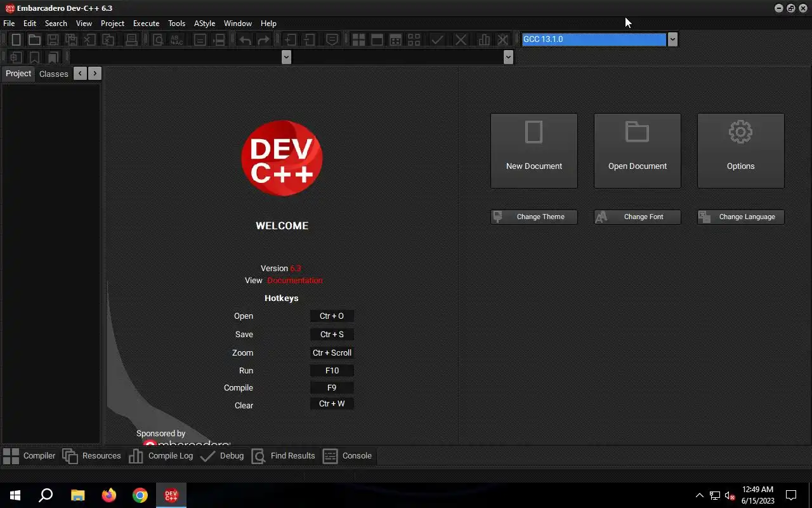
Task: Open the AStyle menu
Action: pyautogui.click(x=204, y=23)
